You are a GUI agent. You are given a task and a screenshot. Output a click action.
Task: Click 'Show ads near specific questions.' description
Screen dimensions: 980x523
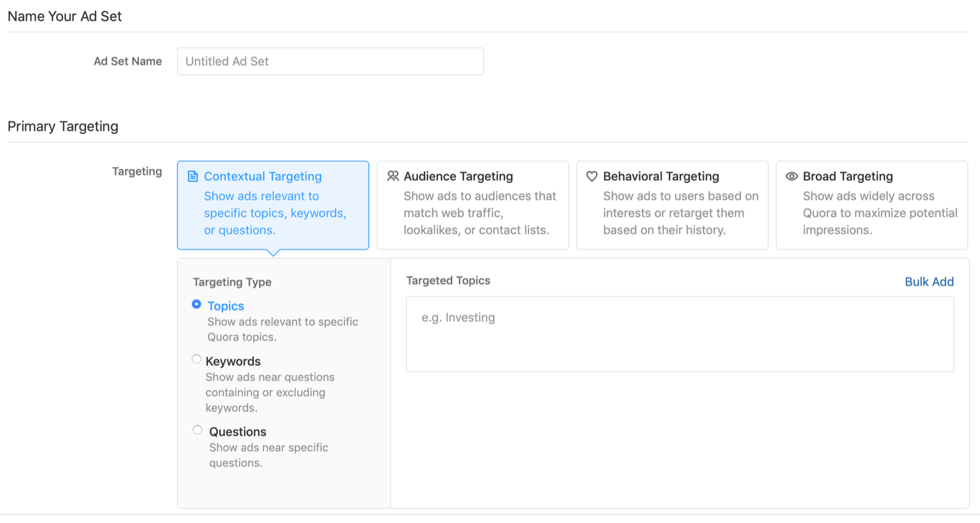pyautogui.click(x=268, y=455)
